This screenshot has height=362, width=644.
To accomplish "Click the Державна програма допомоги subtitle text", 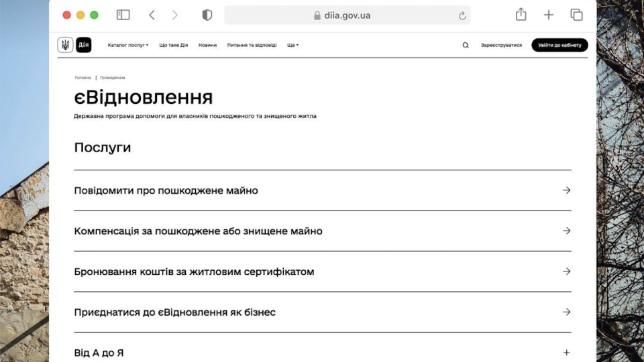I will pyautogui.click(x=195, y=116).
